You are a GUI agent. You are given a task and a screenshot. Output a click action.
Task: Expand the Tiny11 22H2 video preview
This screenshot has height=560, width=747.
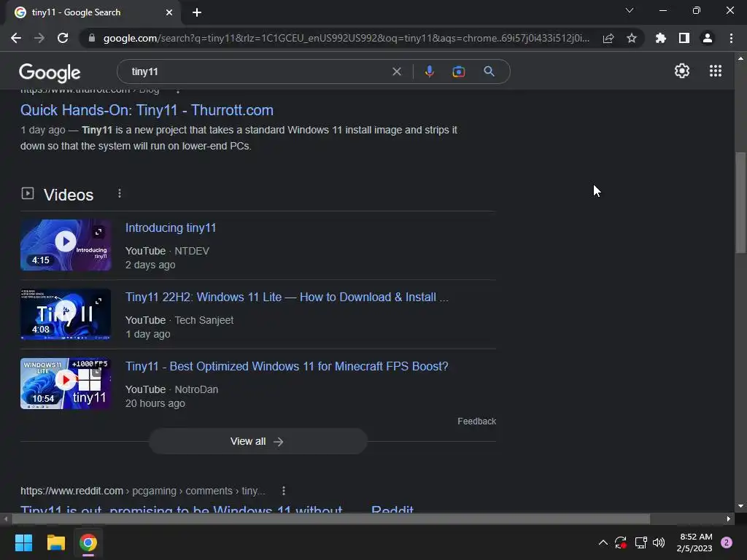tap(98, 301)
